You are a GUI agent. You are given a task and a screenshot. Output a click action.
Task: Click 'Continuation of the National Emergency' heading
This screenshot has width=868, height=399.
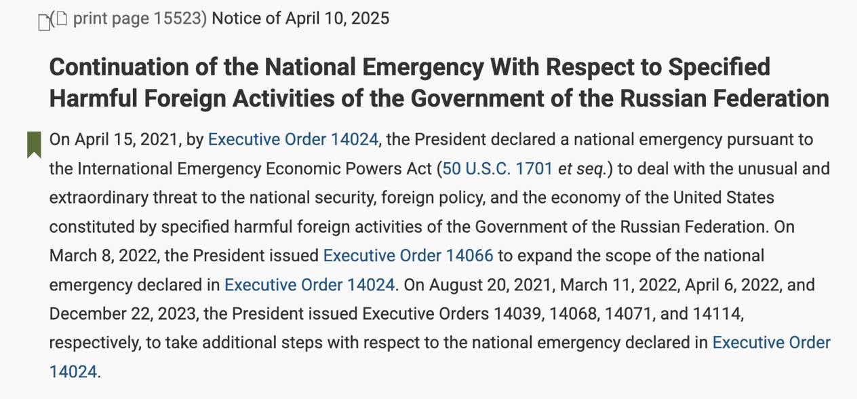(264, 67)
